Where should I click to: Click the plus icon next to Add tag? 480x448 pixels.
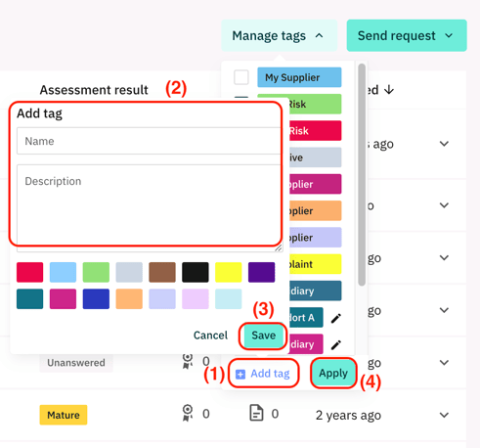coord(240,374)
